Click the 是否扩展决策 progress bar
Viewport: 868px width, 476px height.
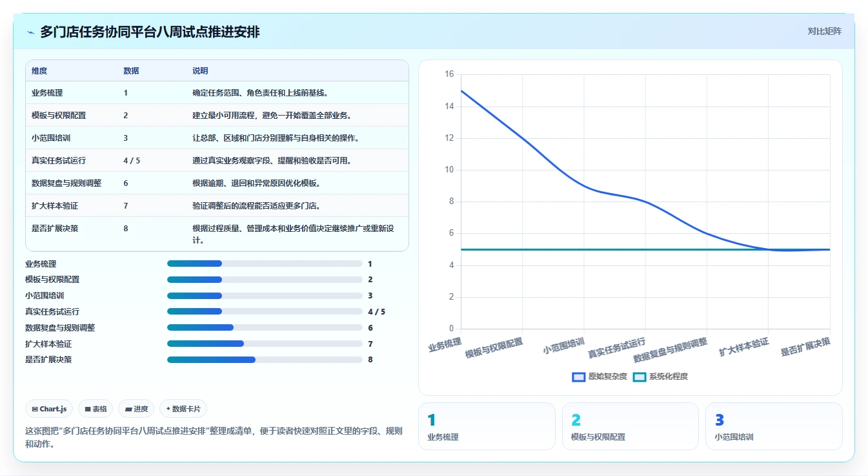(x=265, y=360)
